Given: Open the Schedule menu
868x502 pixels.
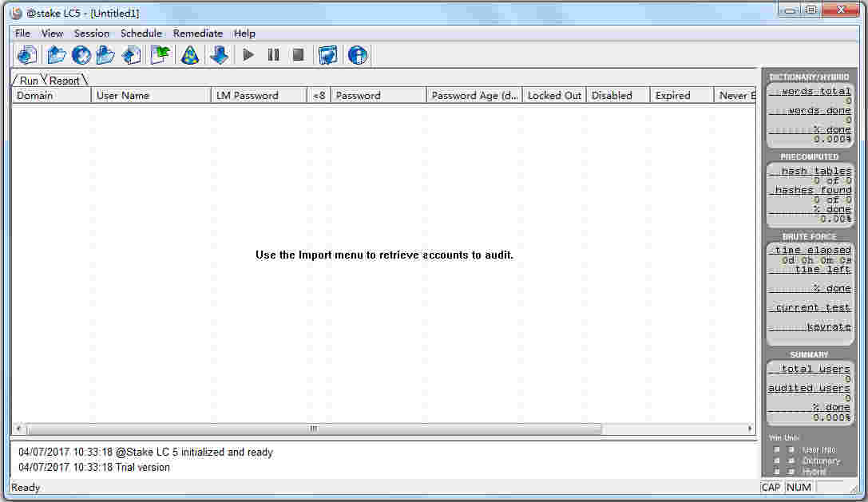Looking at the screenshot, I should pyautogui.click(x=141, y=34).
